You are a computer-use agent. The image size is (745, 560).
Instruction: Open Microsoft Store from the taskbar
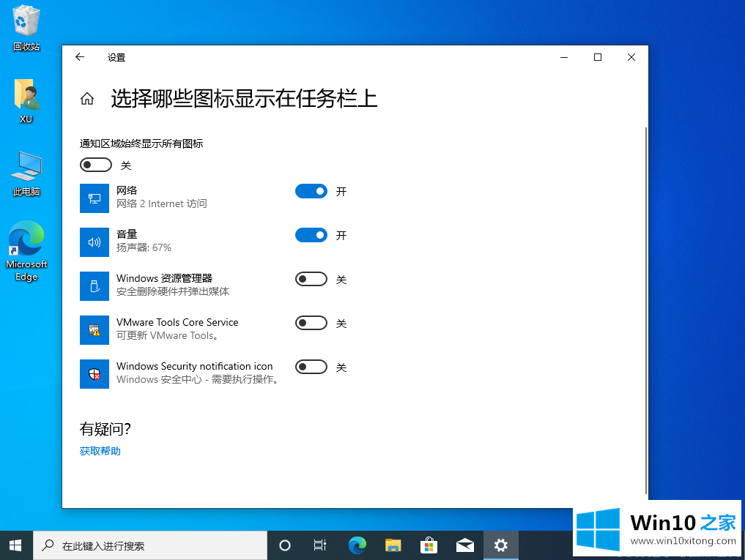click(429, 545)
